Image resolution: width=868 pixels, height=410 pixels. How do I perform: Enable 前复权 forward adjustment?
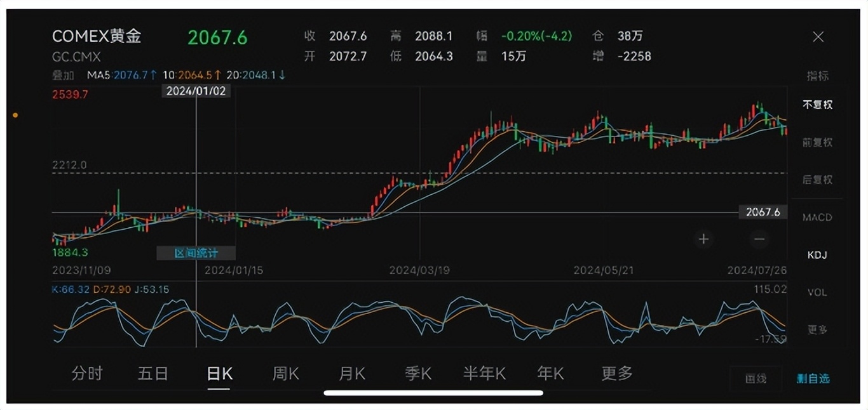818,142
